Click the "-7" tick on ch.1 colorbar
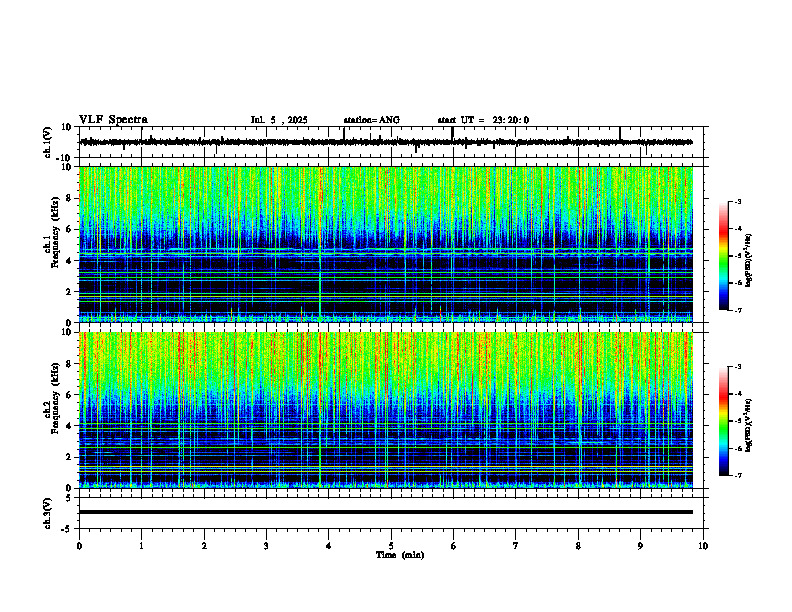 coord(737,310)
